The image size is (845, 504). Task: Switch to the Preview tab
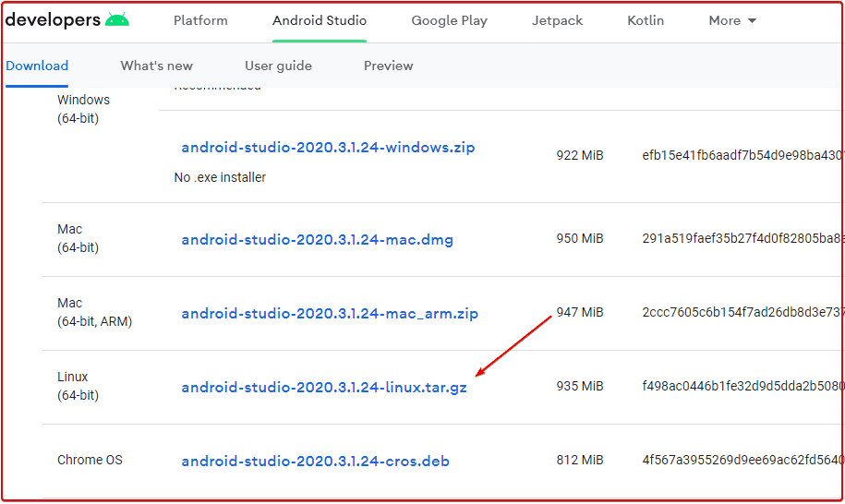388,66
